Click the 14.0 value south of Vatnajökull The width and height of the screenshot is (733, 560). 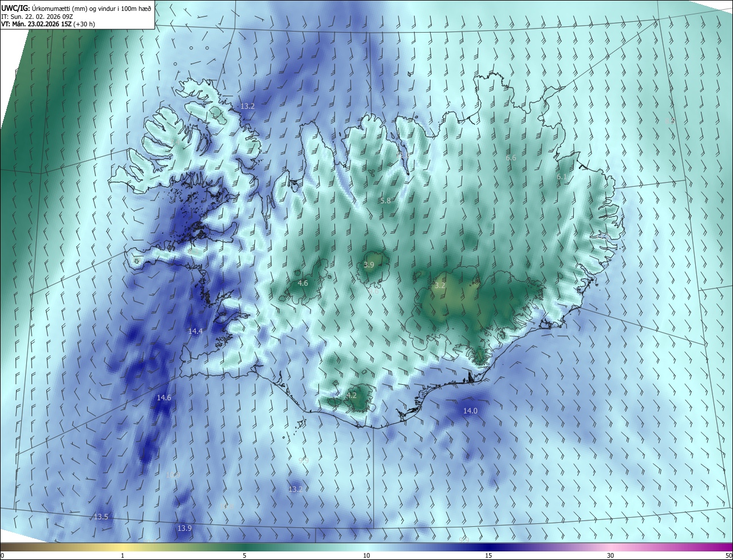coord(470,411)
